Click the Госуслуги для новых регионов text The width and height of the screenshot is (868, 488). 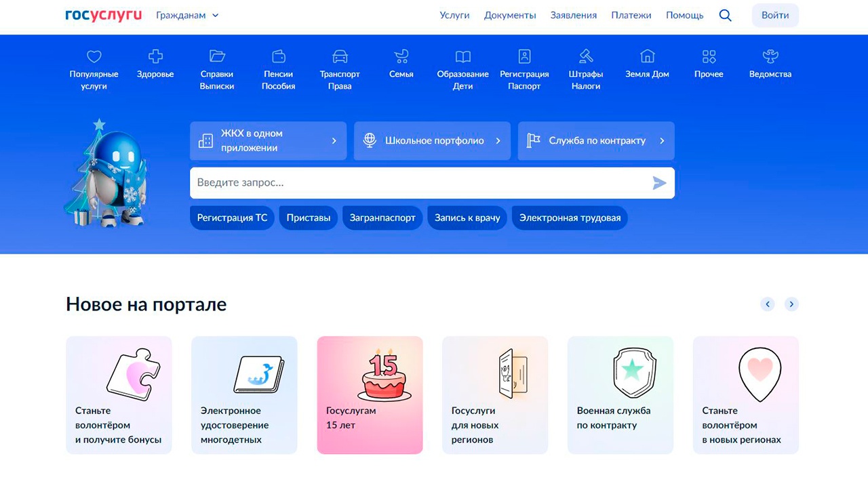(475, 425)
